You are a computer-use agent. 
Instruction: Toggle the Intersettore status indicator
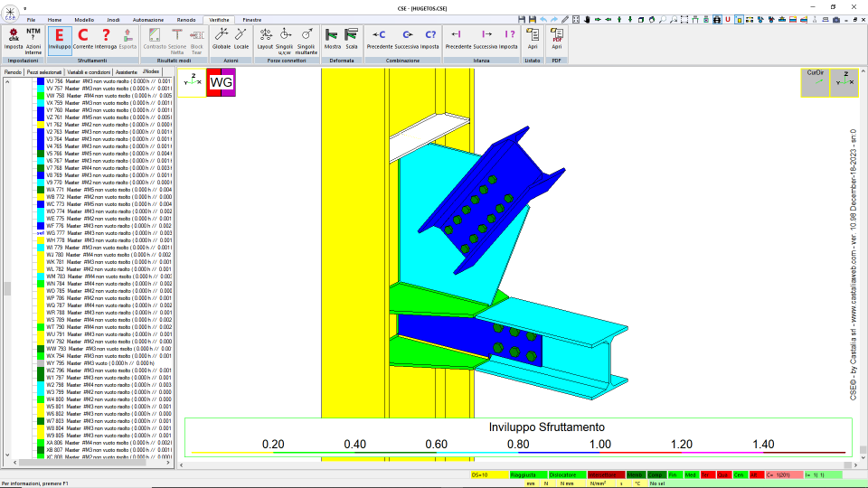click(606, 474)
